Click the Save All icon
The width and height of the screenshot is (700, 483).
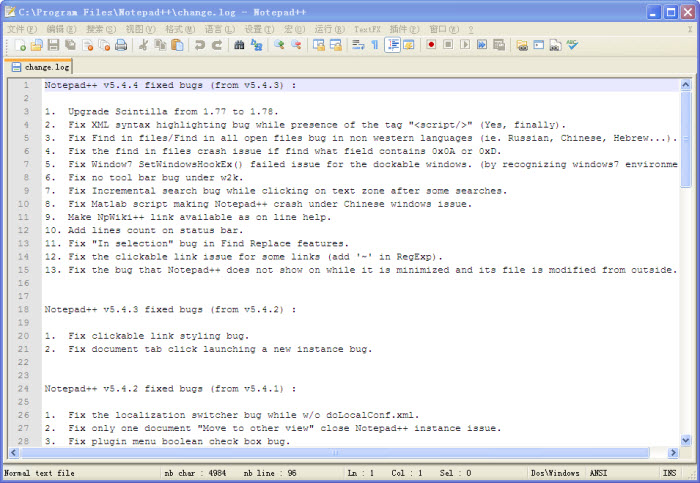click(x=71, y=45)
